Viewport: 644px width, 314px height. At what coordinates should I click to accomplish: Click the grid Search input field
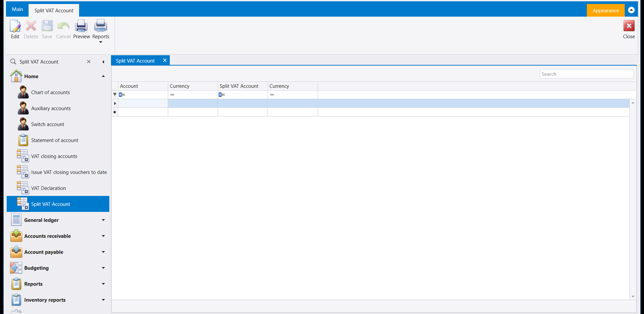tap(587, 74)
